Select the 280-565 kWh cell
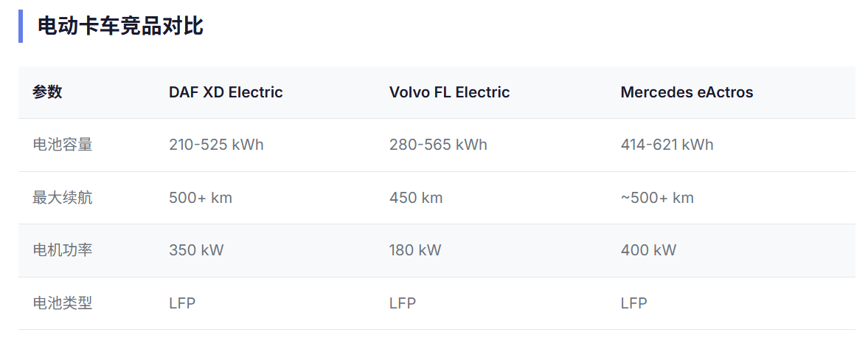Image resolution: width=868 pixels, height=338 pixels. pos(438,145)
